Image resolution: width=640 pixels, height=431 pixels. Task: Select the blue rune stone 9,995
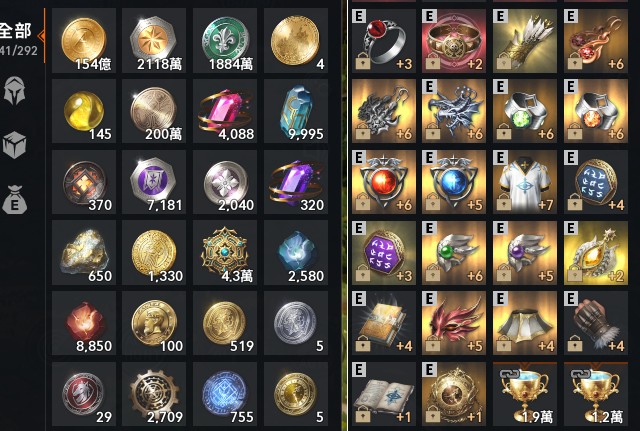(x=296, y=111)
